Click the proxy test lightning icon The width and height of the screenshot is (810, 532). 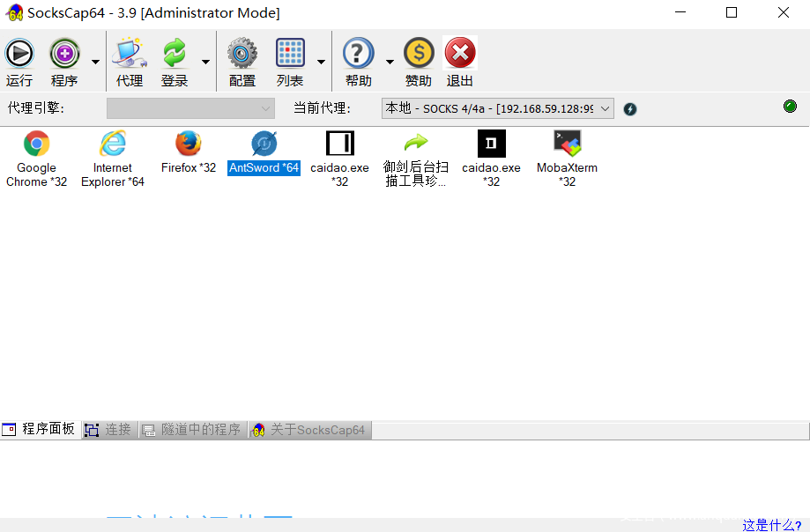tap(630, 109)
